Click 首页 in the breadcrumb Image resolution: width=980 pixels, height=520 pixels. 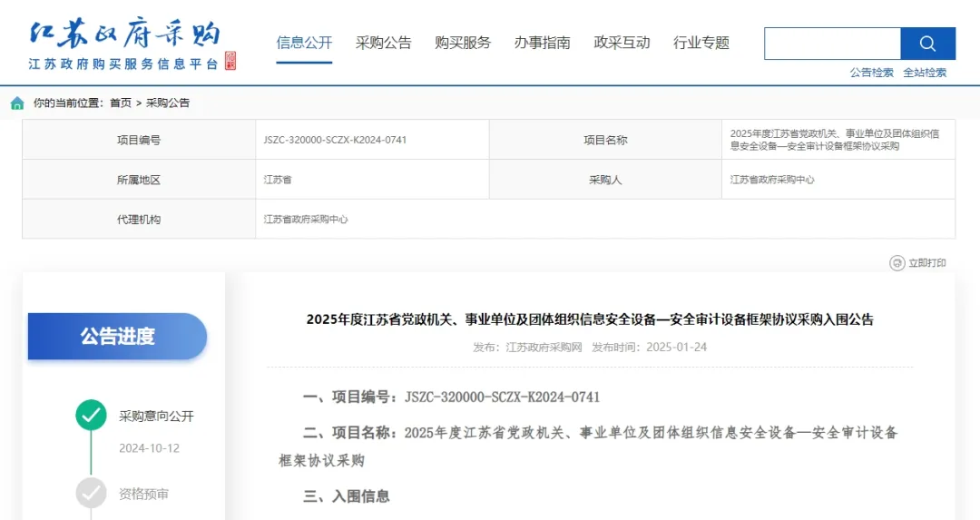[x=121, y=103]
